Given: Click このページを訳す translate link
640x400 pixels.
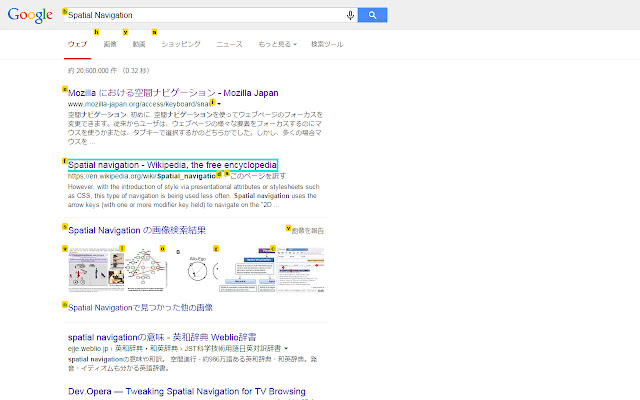Looking at the screenshot, I should (x=258, y=176).
